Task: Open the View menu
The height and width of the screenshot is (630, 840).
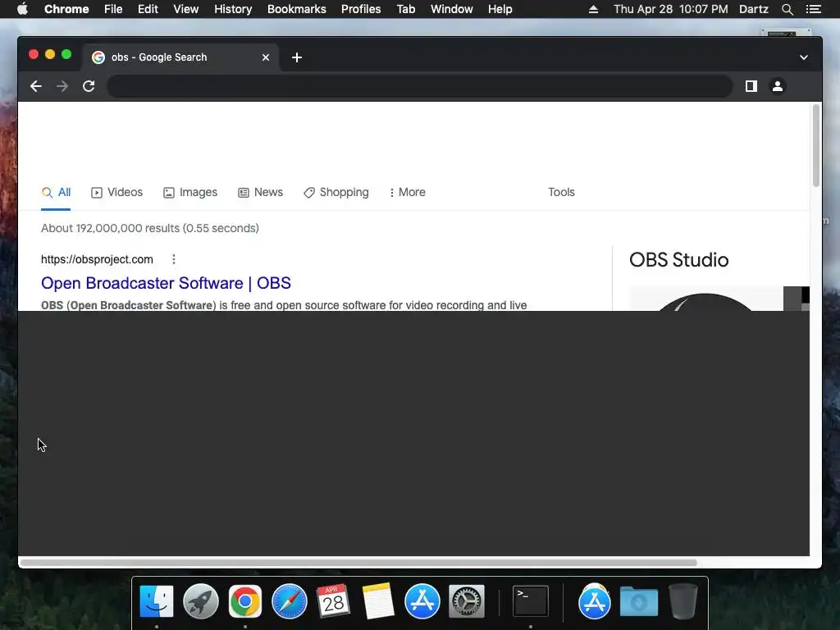Action: (186, 9)
